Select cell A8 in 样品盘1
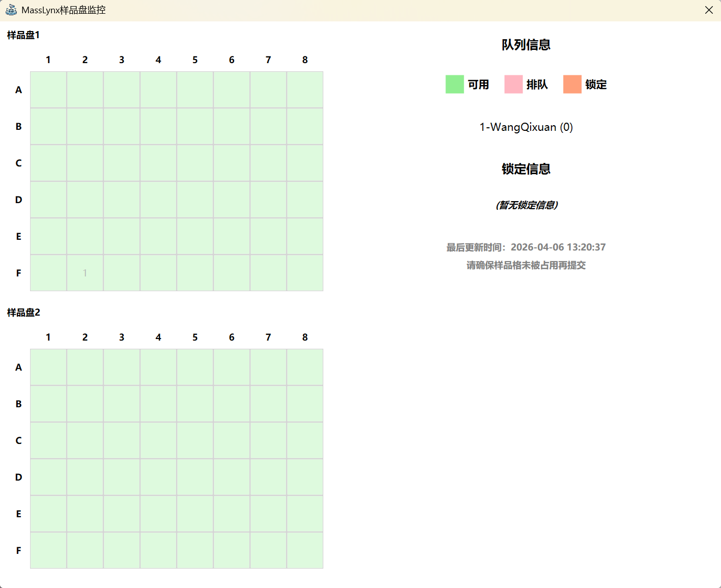The image size is (721, 588). point(305,90)
